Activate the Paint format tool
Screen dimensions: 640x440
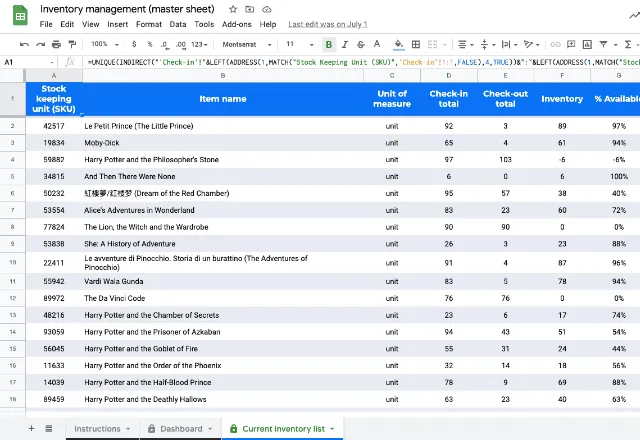click(72, 44)
